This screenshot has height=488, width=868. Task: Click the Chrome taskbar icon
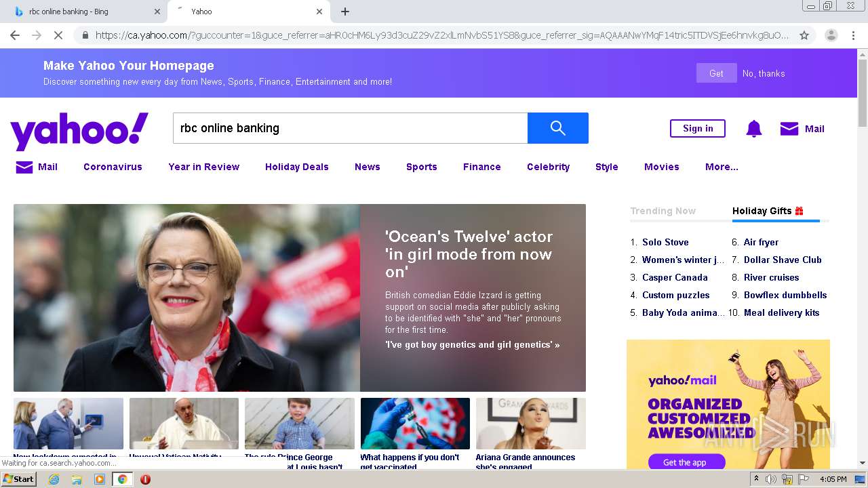click(123, 479)
